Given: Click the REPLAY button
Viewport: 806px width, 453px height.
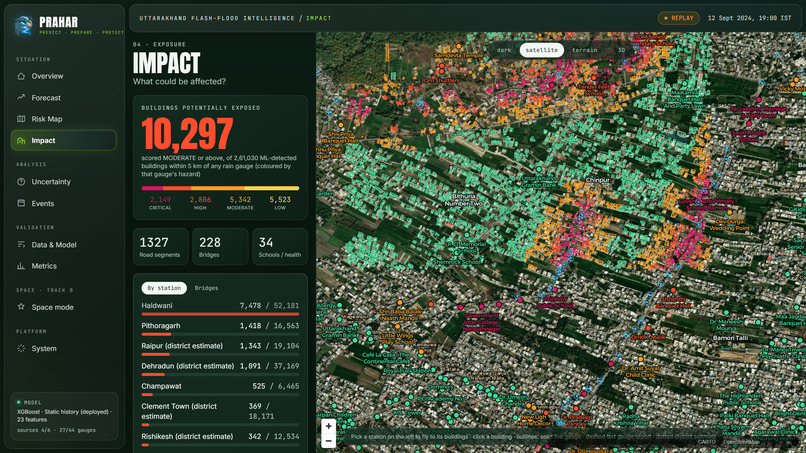Looking at the screenshot, I should (679, 18).
